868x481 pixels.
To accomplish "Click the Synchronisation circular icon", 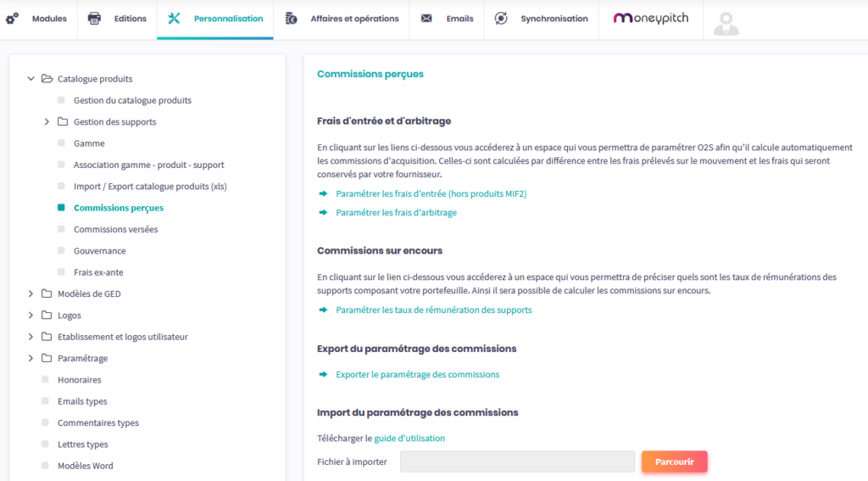I will click(501, 19).
